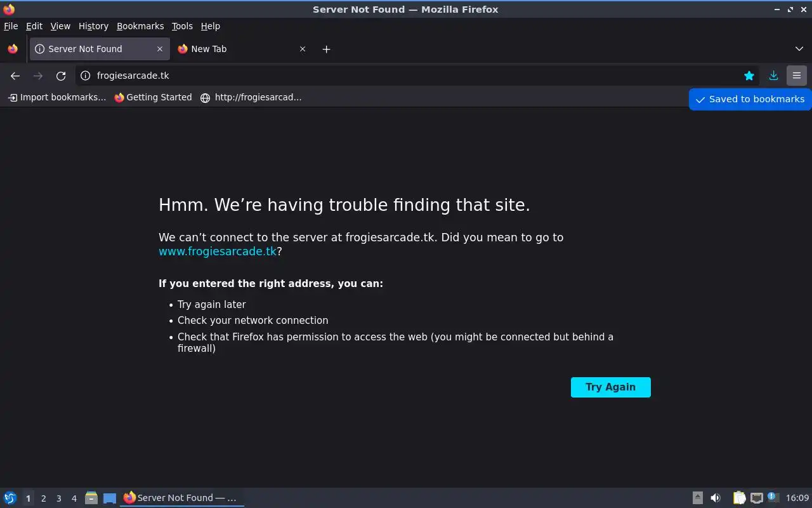Click heading 'Hmm. We’re having trouble finding that site.'
This screenshot has width=812, height=508.
coord(344,205)
